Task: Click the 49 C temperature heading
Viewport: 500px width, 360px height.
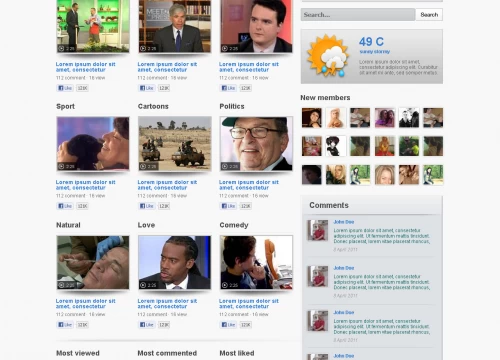Action: click(371, 42)
